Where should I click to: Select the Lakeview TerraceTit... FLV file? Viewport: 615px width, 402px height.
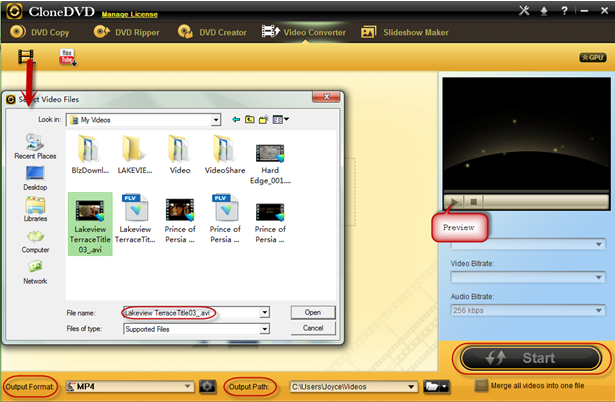tap(135, 218)
